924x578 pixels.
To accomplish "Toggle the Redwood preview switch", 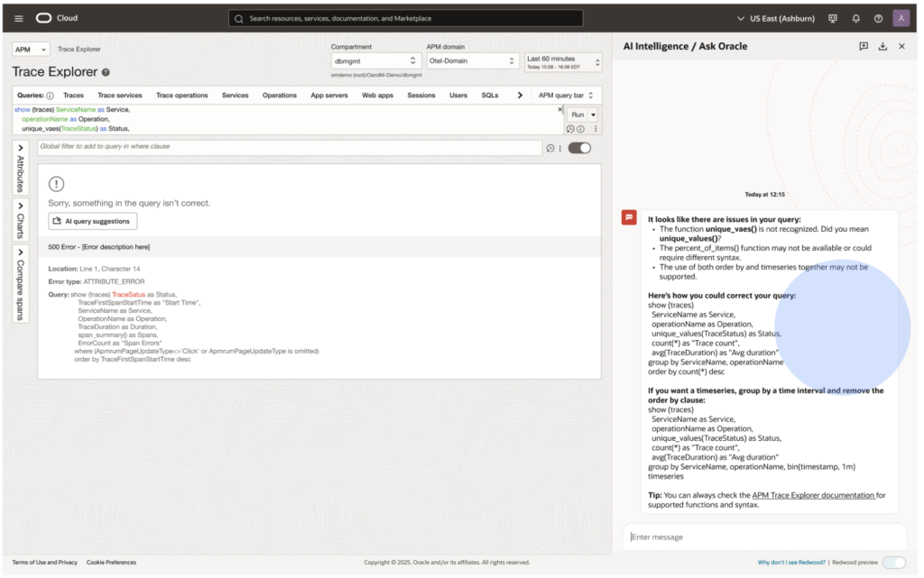I will click(893, 563).
